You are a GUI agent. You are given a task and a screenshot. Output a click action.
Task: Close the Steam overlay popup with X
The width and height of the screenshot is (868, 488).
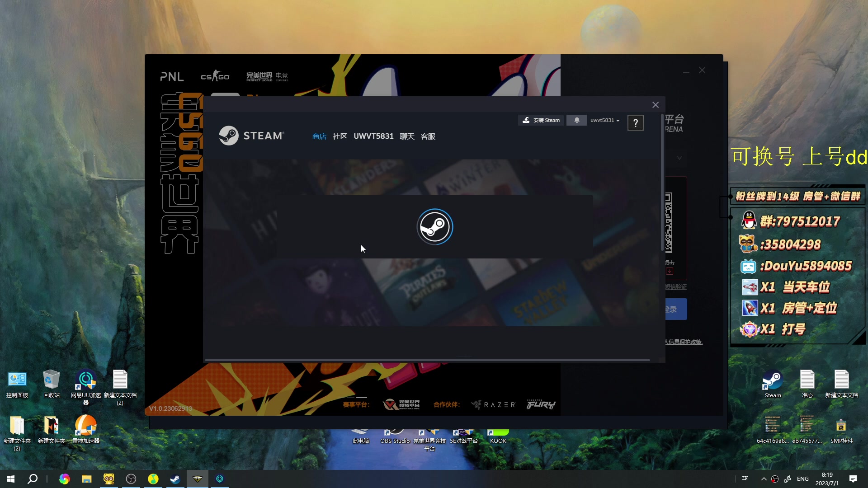coord(656,105)
